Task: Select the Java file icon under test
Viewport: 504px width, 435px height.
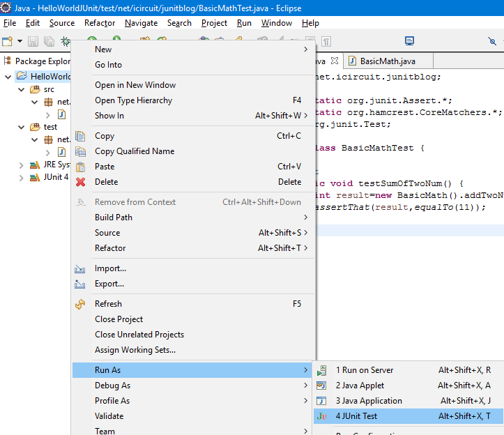Action: pyautogui.click(x=61, y=152)
